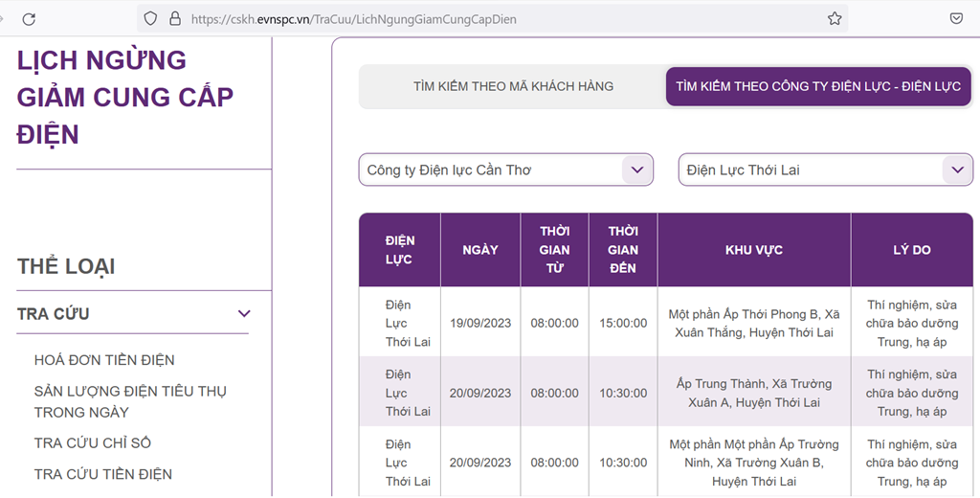The width and height of the screenshot is (980, 498).
Task: Open TRA CỨU TIỀN ĐIỆN link
Action: (x=103, y=474)
